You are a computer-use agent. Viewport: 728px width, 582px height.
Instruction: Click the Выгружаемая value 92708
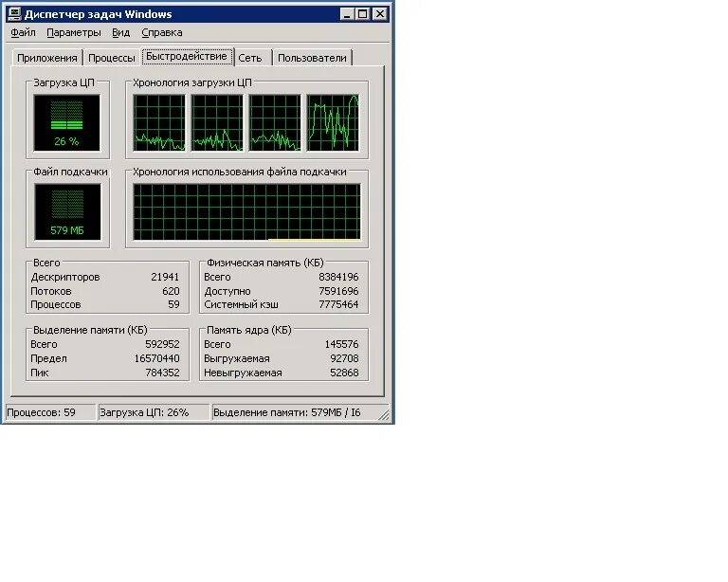pos(344,358)
